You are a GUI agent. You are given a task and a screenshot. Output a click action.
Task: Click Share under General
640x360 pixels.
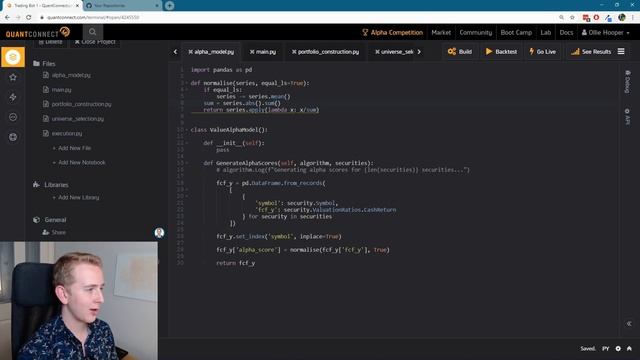pos(54,232)
